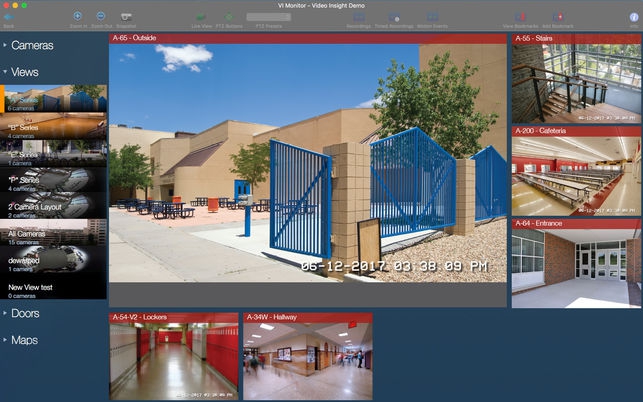
Task: Expand the Maps section
Action: coord(5,340)
